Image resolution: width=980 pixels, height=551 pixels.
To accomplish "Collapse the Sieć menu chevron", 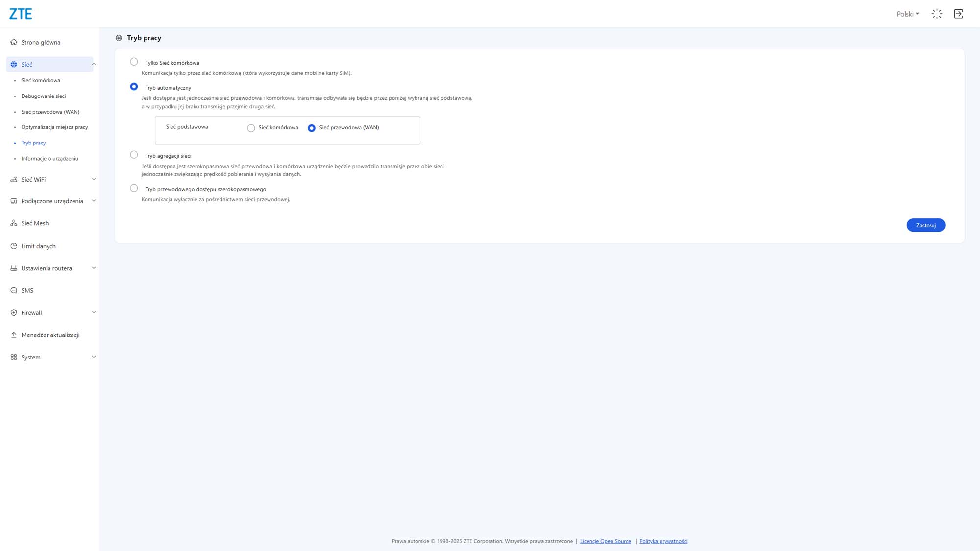I will coord(94,64).
